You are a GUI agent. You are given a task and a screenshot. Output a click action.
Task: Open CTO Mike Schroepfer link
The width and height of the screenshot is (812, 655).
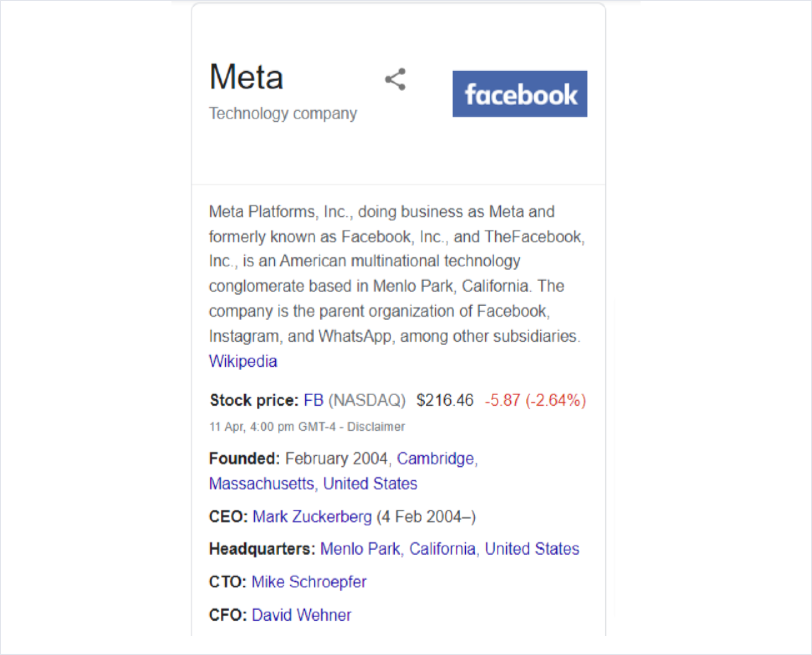coord(309,582)
